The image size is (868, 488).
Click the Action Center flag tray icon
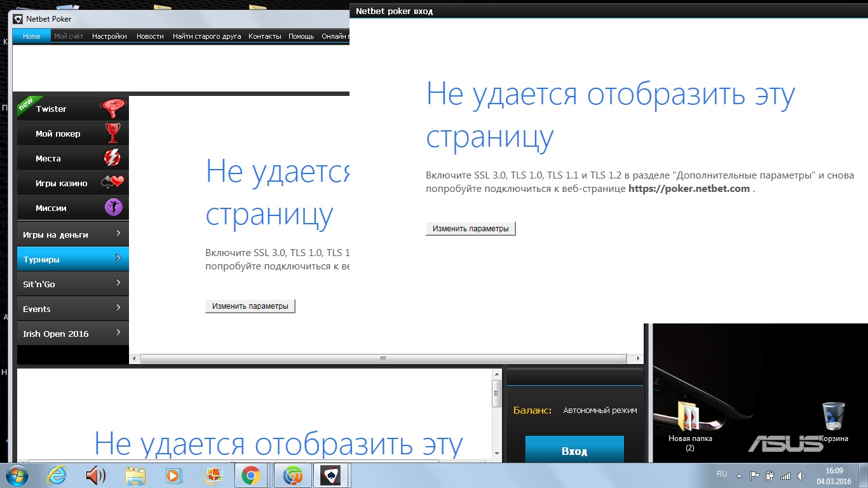pos(755,475)
